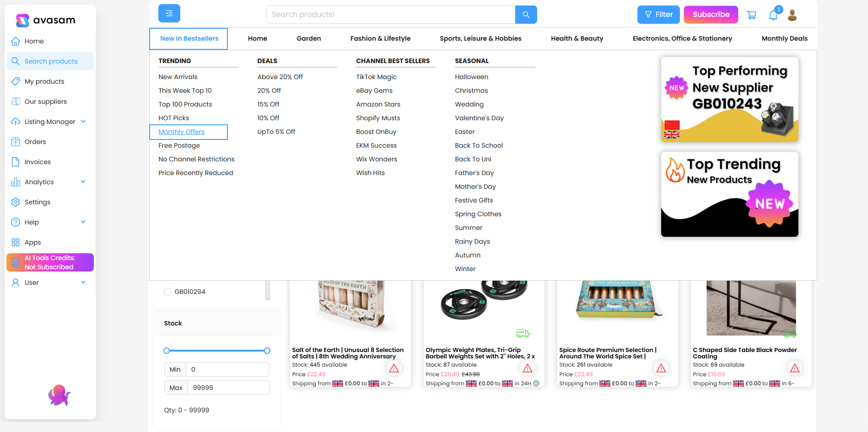The image size is (868, 432).
Task: Click warning icon on C Shaped Side Table
Action: (794, 368)
